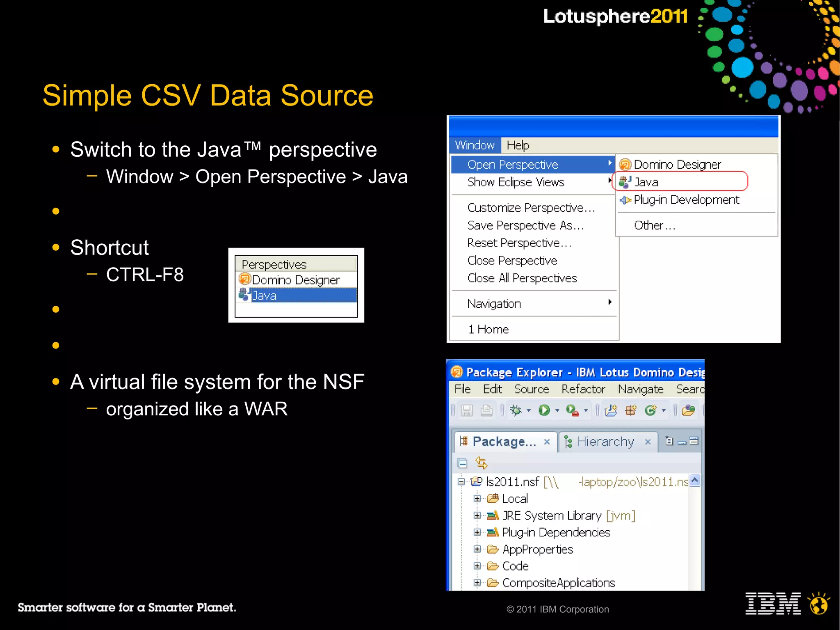Open the view menu icon beside Hierarchy tab
This screenshot has height=630, width=840.
(x=669, y=441)
